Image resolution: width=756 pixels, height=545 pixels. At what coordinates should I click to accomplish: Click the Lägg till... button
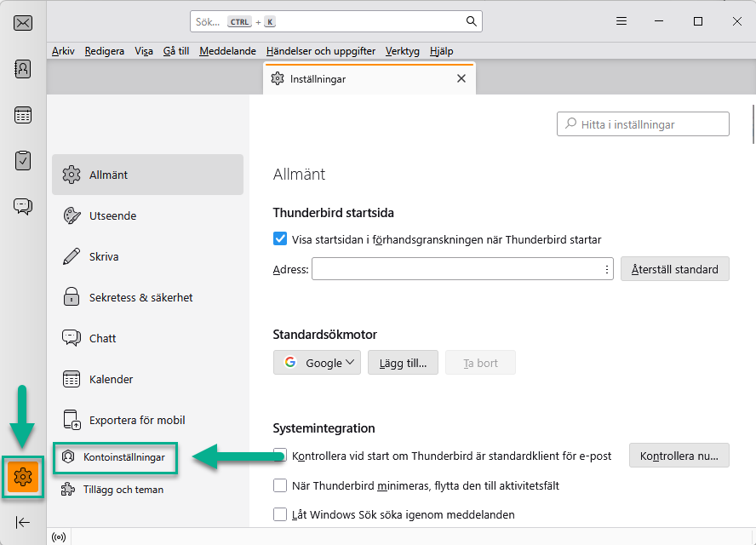pyautogui.click(x=403, y=363)
